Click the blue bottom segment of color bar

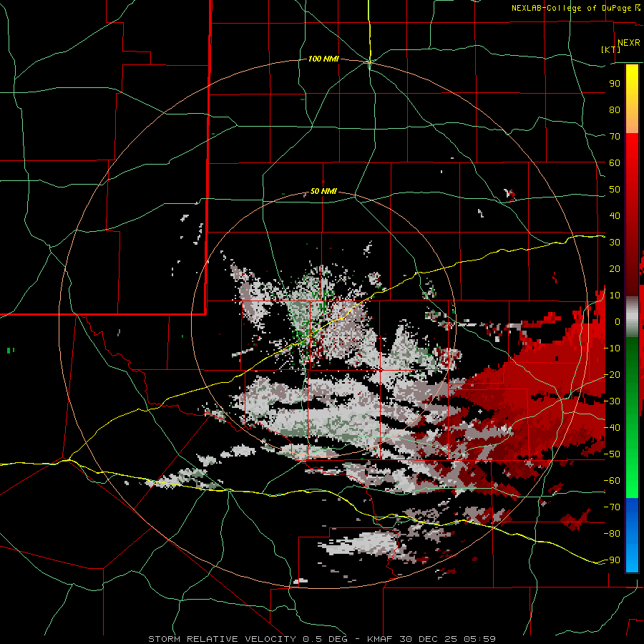pos(632,535)
